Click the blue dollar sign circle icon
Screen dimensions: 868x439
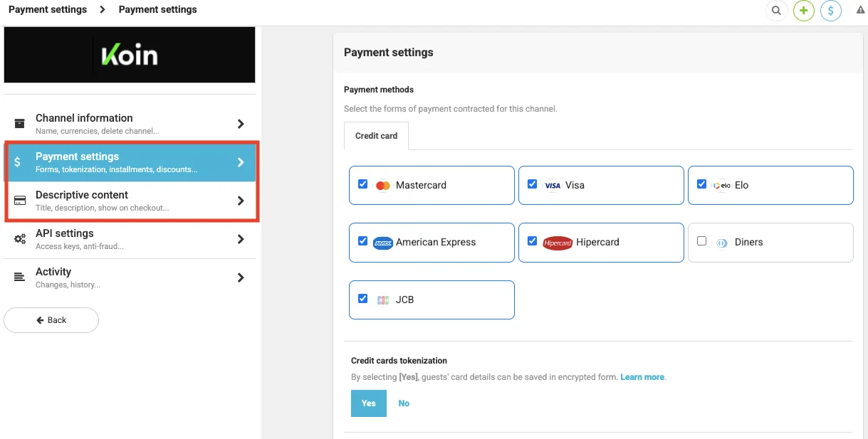[831, 11]
